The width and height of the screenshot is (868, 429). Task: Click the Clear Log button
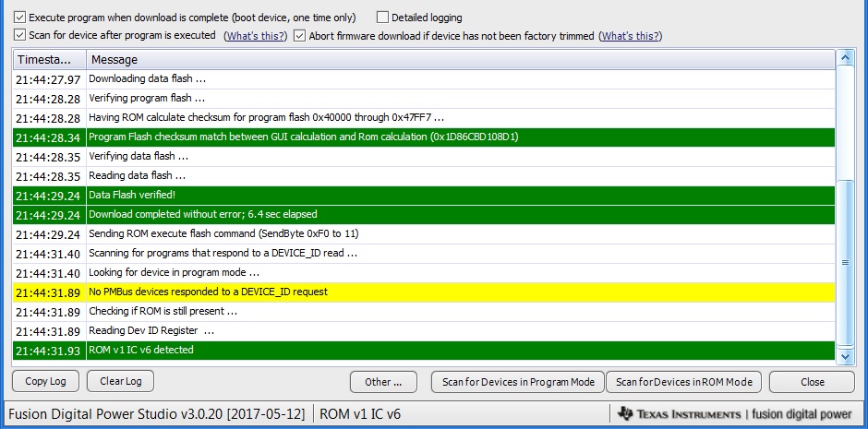tap(121, 381)
